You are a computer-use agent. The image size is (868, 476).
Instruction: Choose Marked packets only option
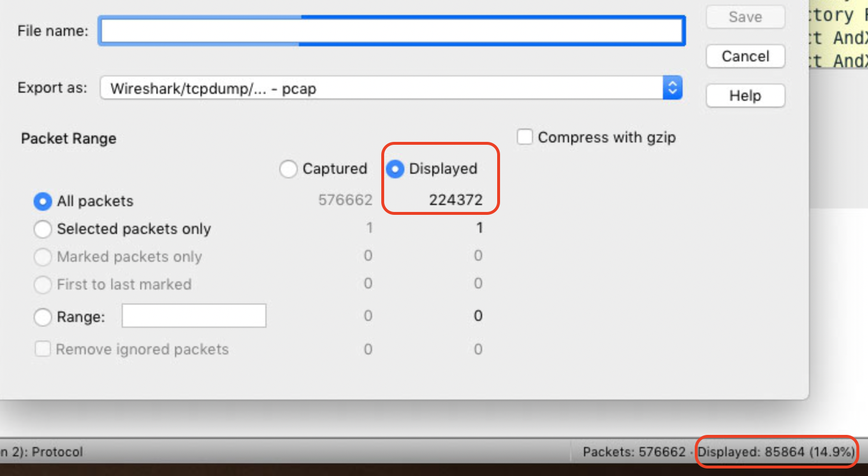click(x=43, y=257)
